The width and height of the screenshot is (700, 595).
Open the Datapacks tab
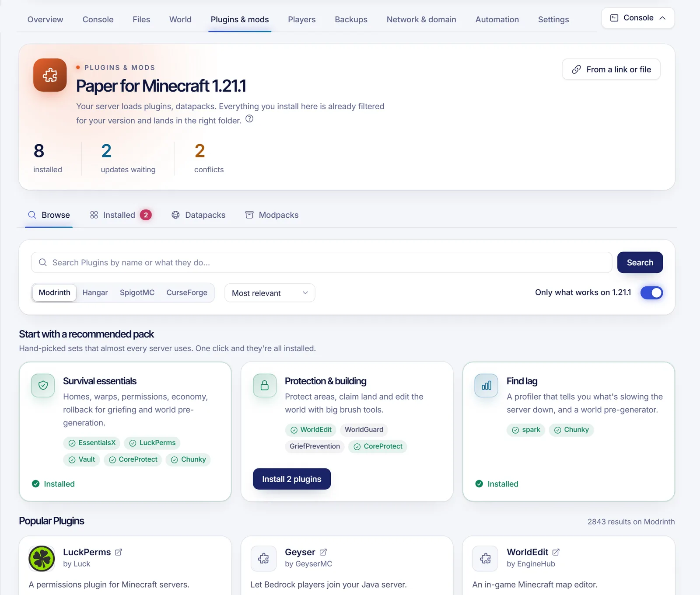tap(198, 215)
